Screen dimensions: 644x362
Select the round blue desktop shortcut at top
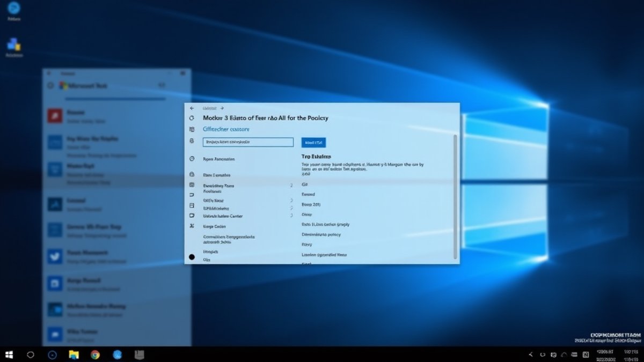14,8
